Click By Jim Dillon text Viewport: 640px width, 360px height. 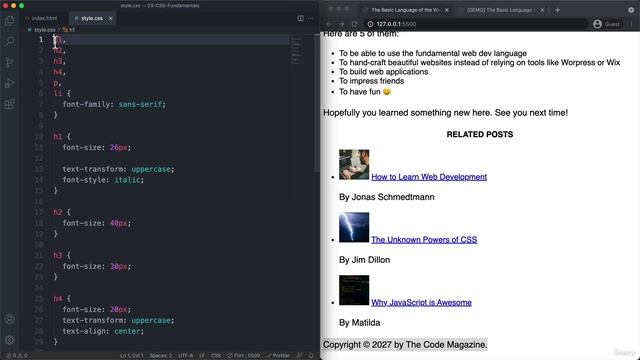(364, 260)
